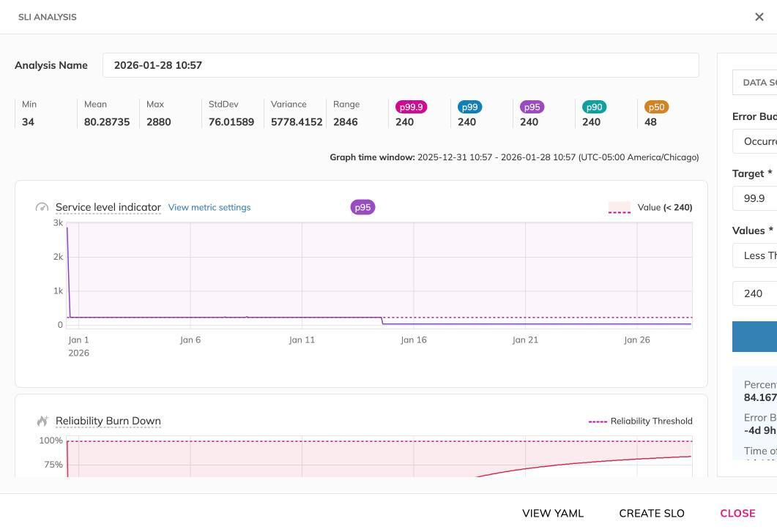The image size is (777, 532).
Task: Click the p99.9 percentile badge
Action: [412, 107]
